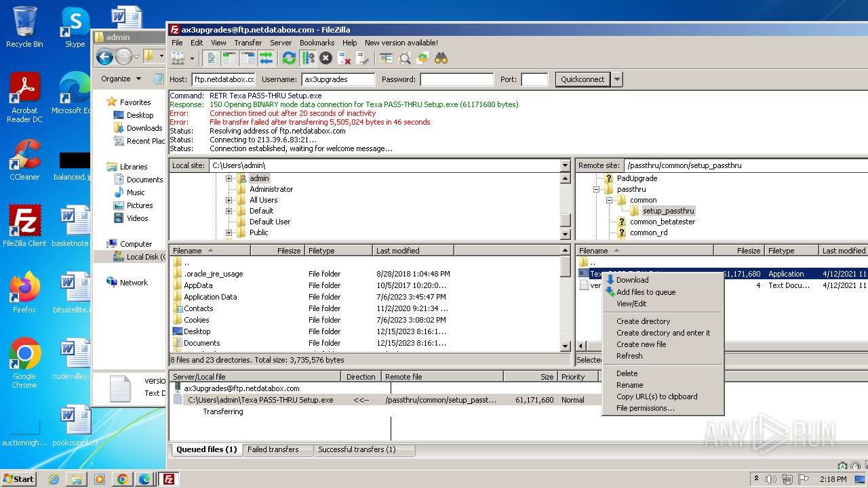This screenshot has height=488, width=868.
Task: Refresh the file and folder lists
Action: click(289, 58)
